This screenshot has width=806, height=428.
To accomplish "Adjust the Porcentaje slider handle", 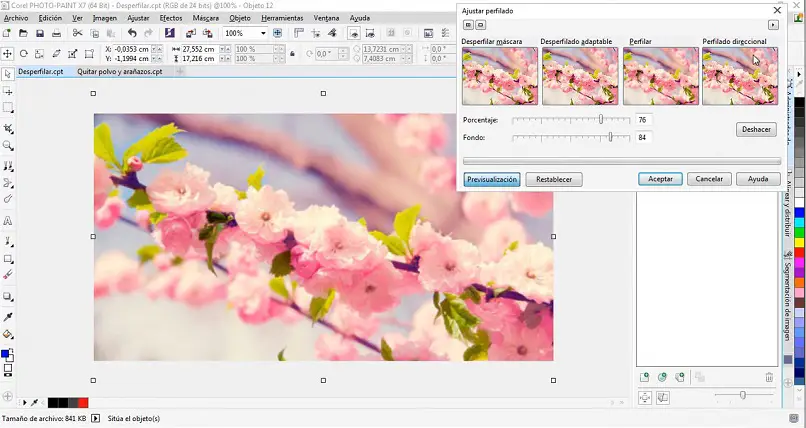I will (x=600, y=119).
